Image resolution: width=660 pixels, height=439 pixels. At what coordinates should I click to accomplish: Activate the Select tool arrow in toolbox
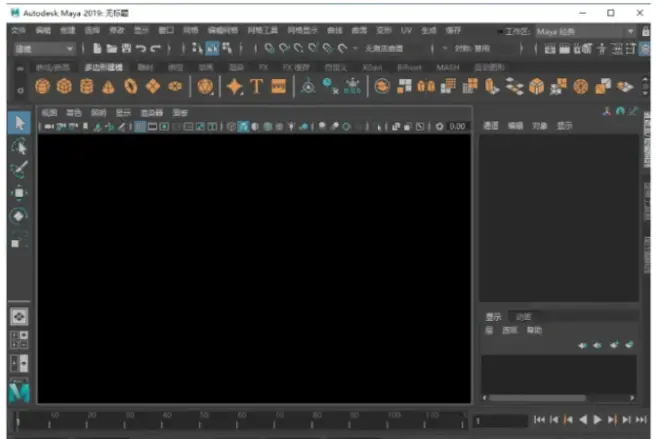[x=19, y=122]
